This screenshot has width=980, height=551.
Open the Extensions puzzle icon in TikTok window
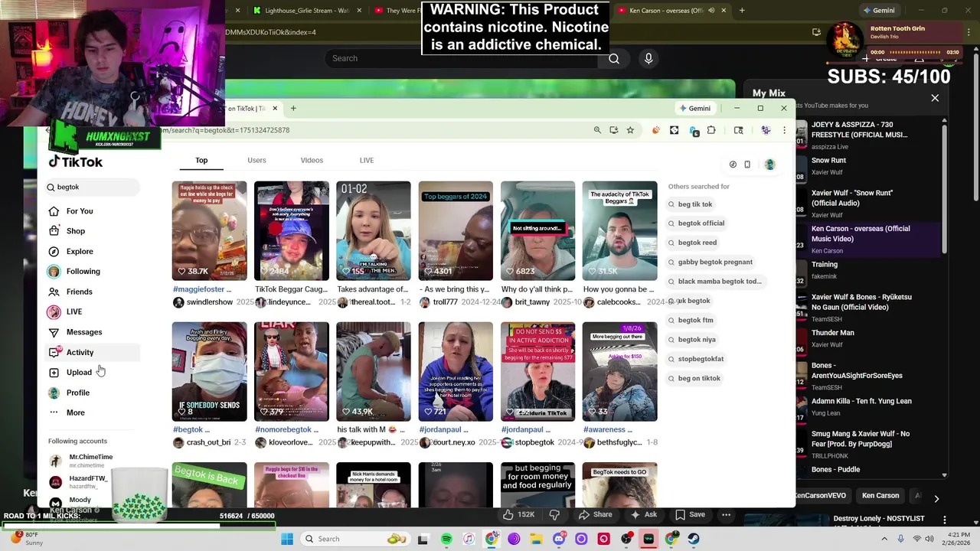coord(711,130)
